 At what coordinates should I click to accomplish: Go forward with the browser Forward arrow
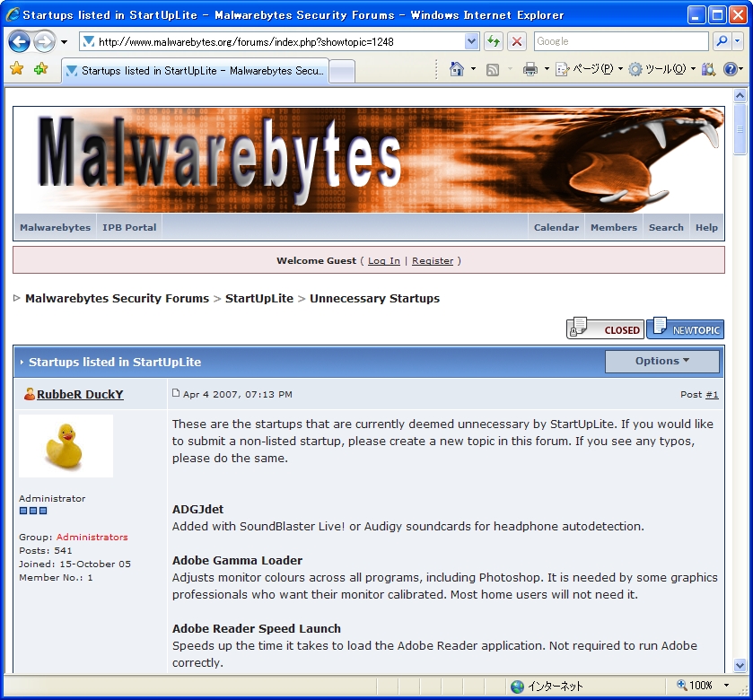tap(44, 42)
